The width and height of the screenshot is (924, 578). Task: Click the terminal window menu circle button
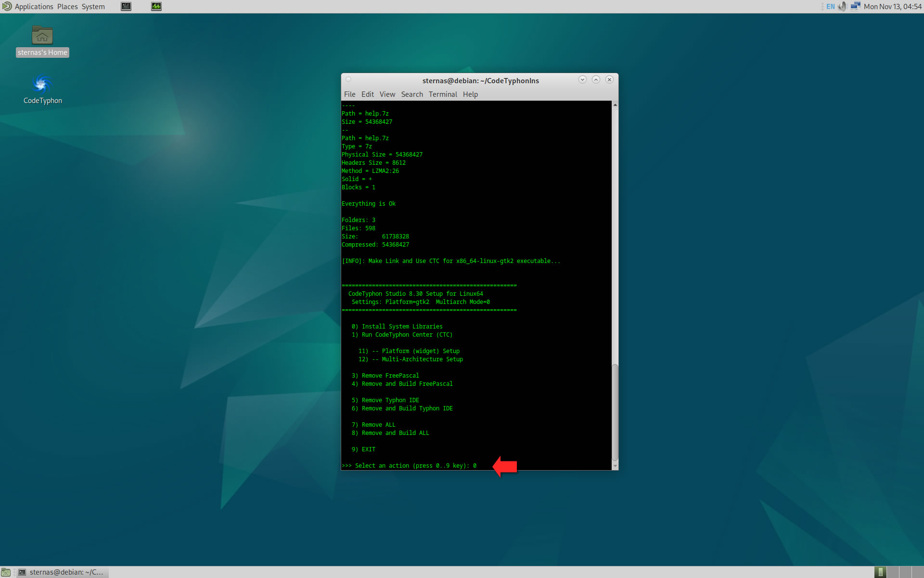coord(348,79)
